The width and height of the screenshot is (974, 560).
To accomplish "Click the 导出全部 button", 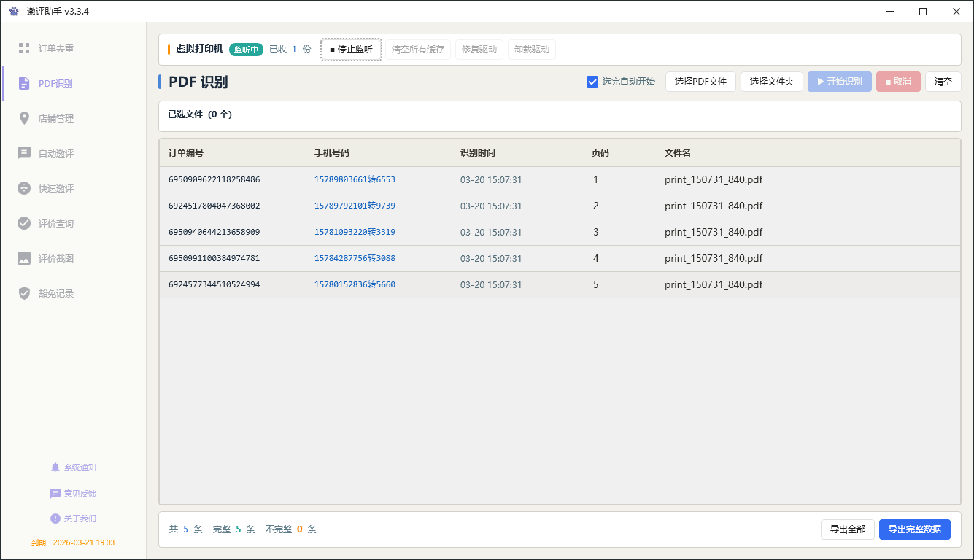I will 848,529.
